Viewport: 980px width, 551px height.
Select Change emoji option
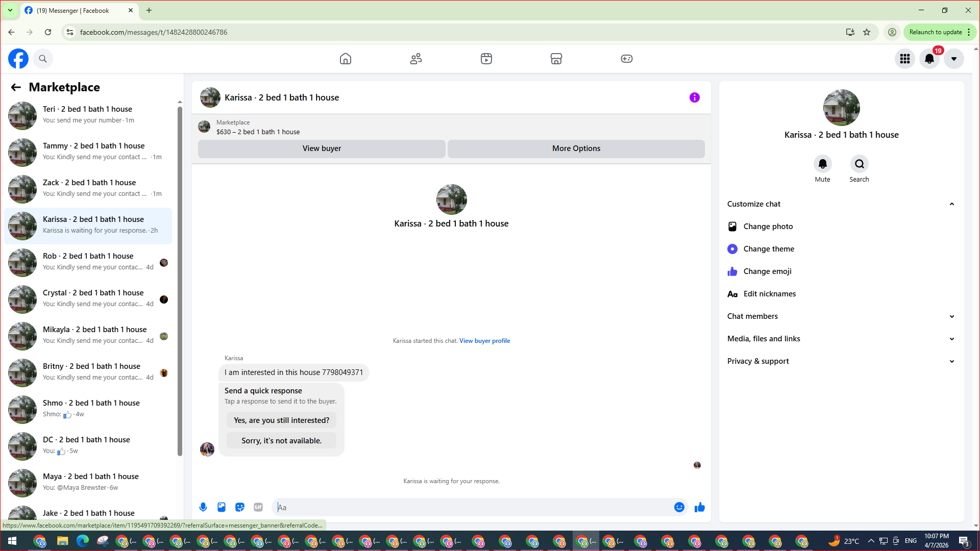[x=842, y=271]
